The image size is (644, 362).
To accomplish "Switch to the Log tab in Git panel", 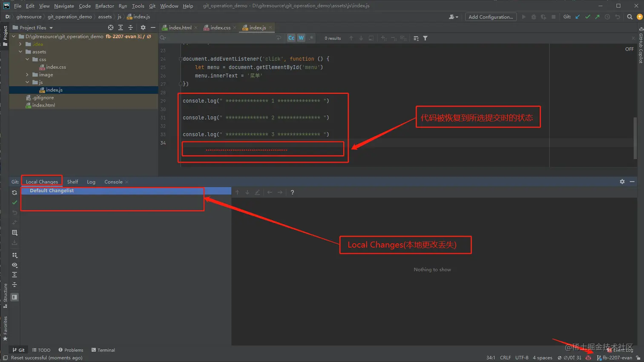I will (x=91, y=182).
